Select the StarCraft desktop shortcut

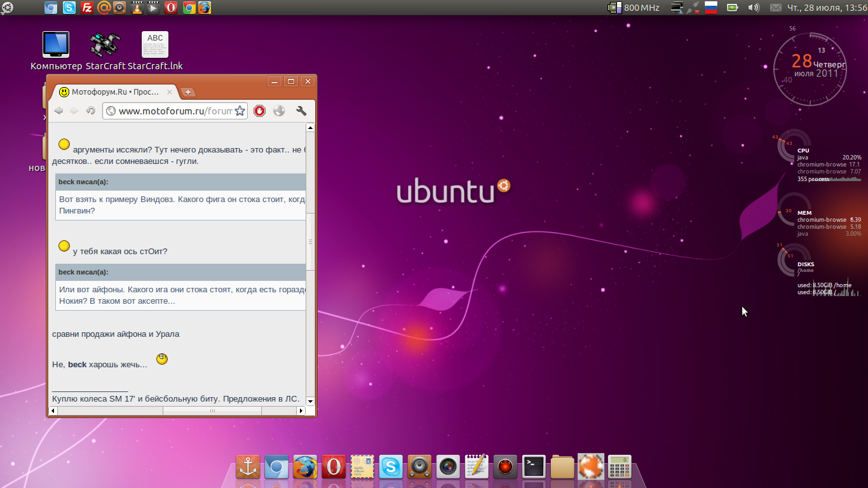tap(105, 51)
